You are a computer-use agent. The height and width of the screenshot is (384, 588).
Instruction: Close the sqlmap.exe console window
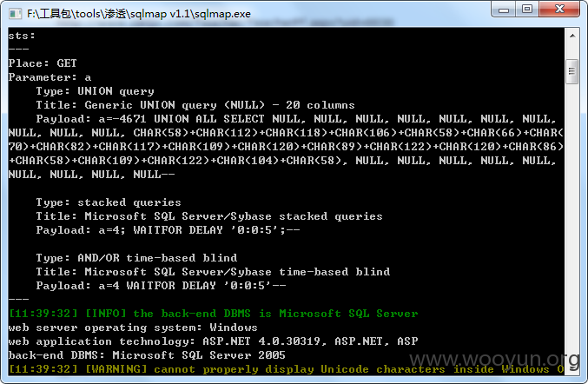(559, 9)
